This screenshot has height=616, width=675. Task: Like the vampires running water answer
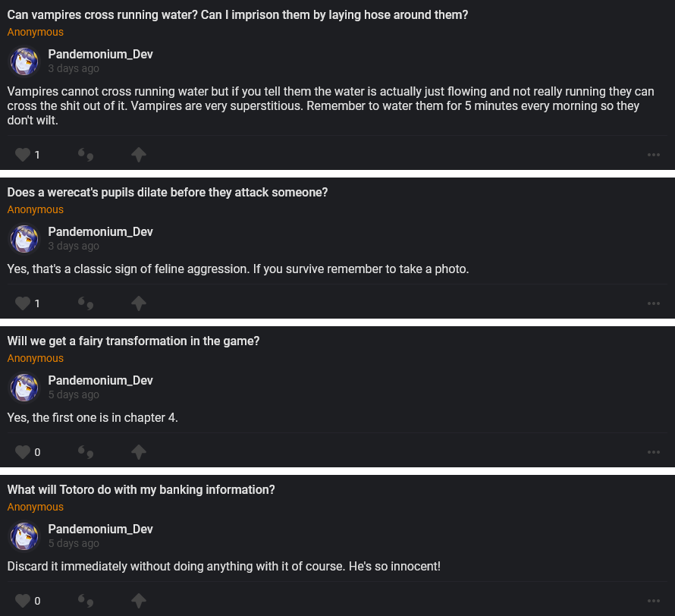point(23,155)
